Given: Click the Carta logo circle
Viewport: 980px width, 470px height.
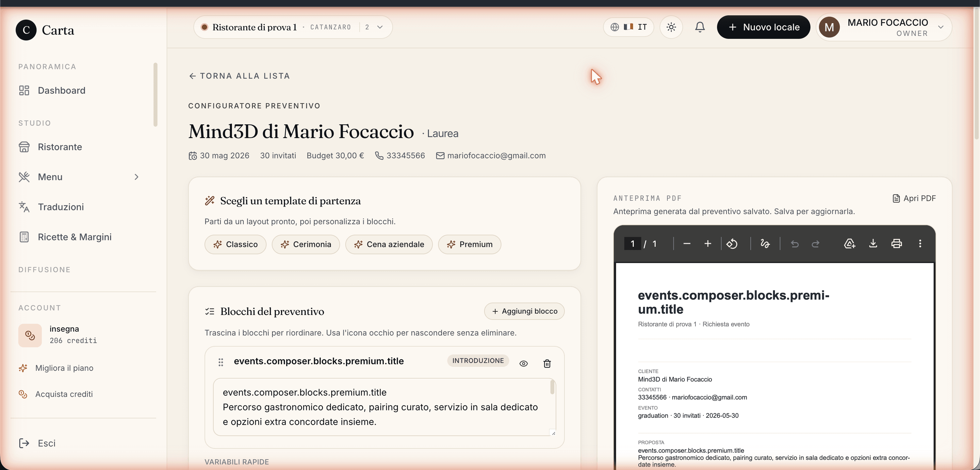Looking at the screenshot, I should tap(26, 30).
